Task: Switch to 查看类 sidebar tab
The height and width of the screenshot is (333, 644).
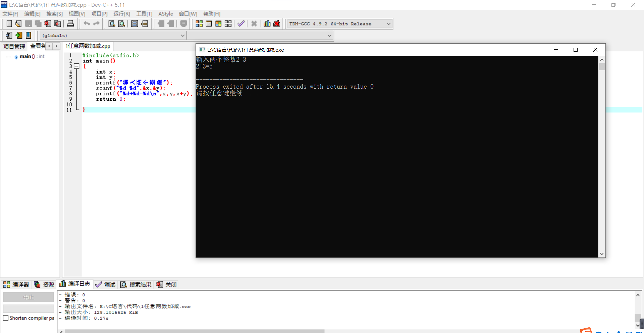Action: click(37, 46)
